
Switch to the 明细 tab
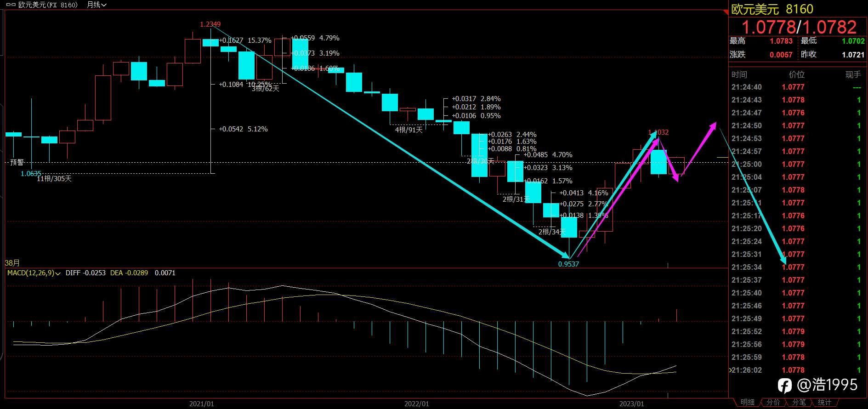748,403
